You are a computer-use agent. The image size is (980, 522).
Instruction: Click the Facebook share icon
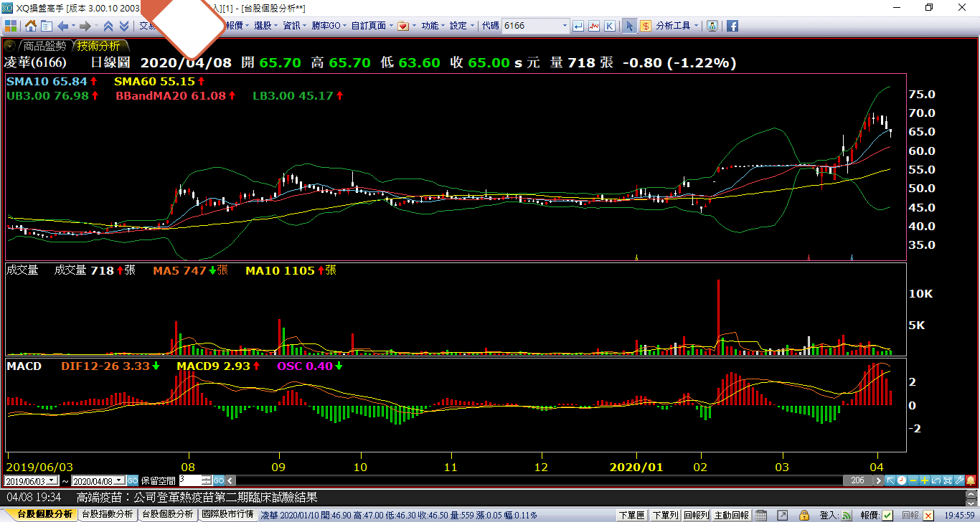732,26
